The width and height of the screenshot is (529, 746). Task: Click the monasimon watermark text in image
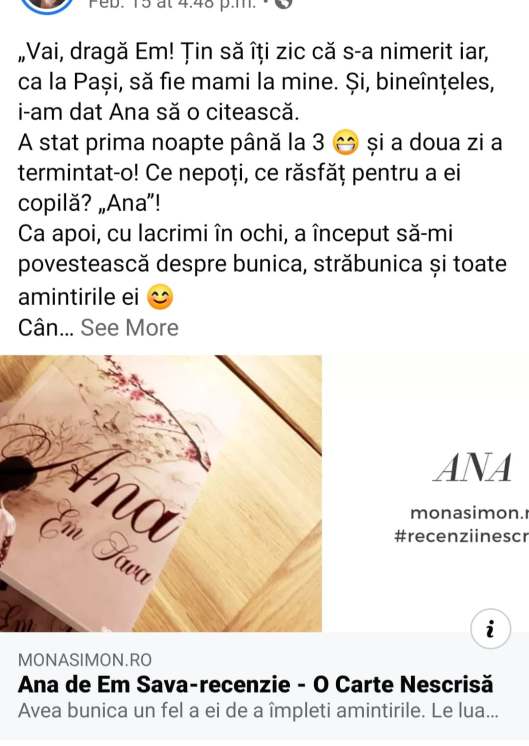pos(469,513)
